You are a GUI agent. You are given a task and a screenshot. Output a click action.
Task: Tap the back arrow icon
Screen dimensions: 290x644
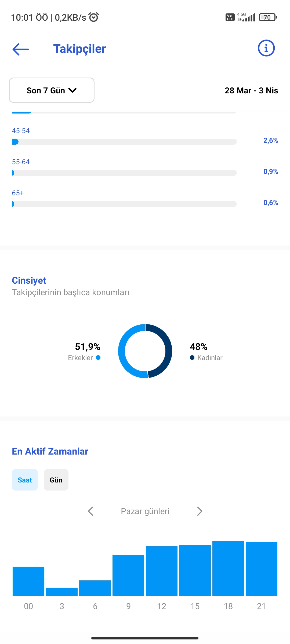pos(21,49)
